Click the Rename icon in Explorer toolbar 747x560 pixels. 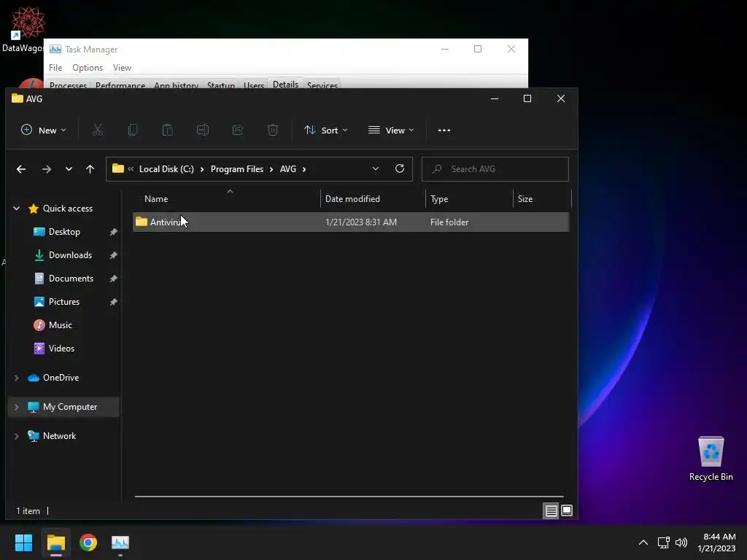[x=203, y=130]
